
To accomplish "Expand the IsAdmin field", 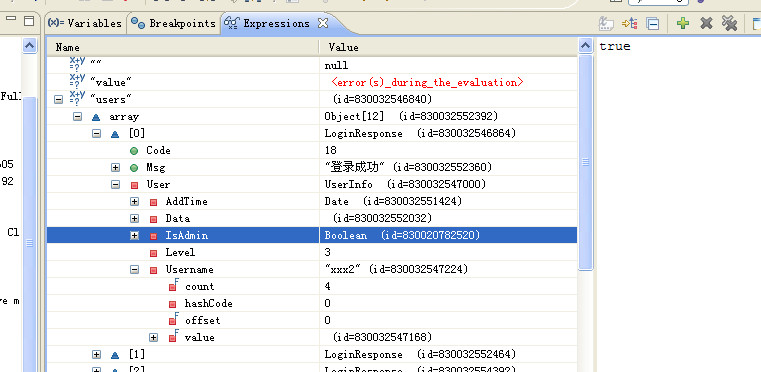I will [x=134, y=236].
